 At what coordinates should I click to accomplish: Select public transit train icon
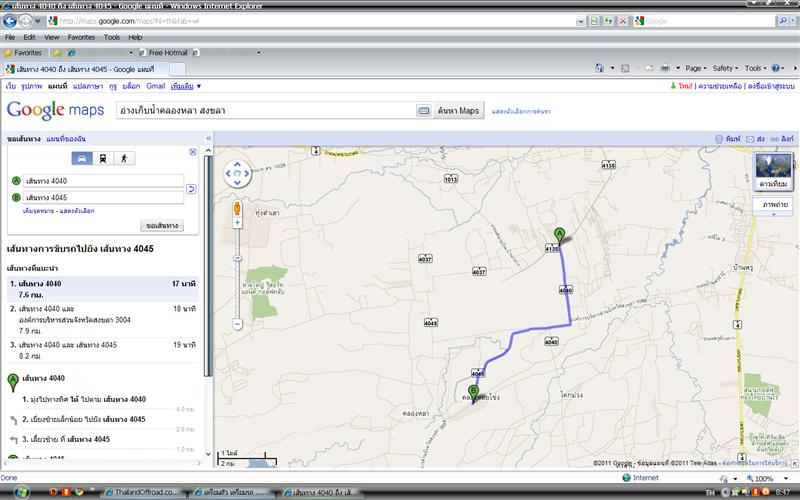click(x=103, y=159)
